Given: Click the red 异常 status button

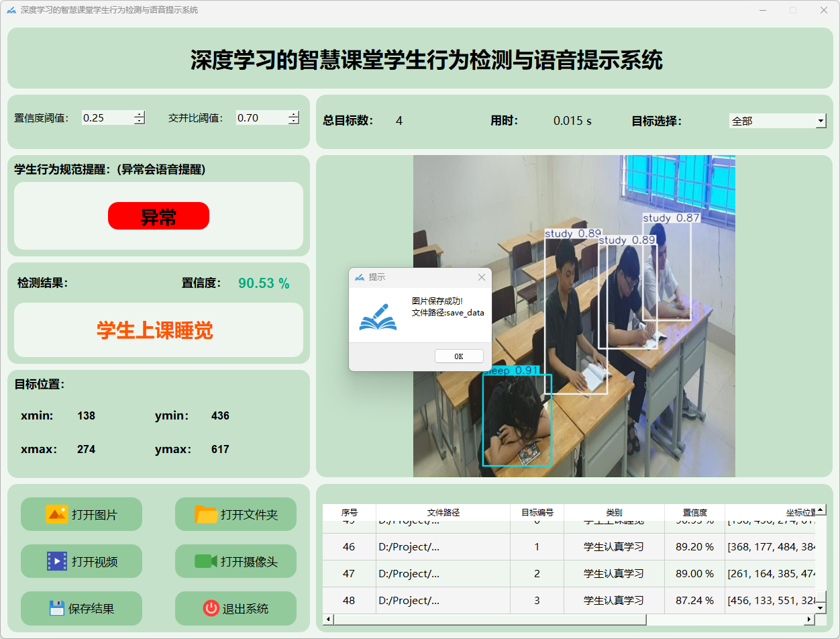Looking at the screenshot, I should pos(158,216).
